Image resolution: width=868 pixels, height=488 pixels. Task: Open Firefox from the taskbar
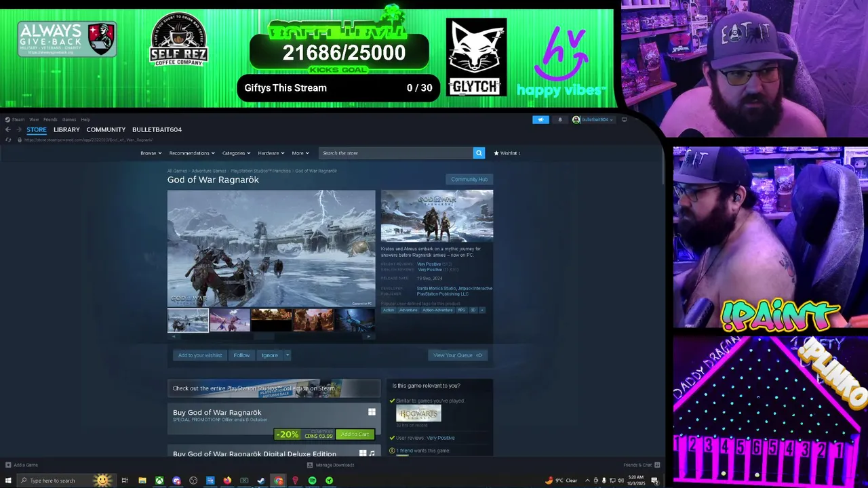click(227, 481)
